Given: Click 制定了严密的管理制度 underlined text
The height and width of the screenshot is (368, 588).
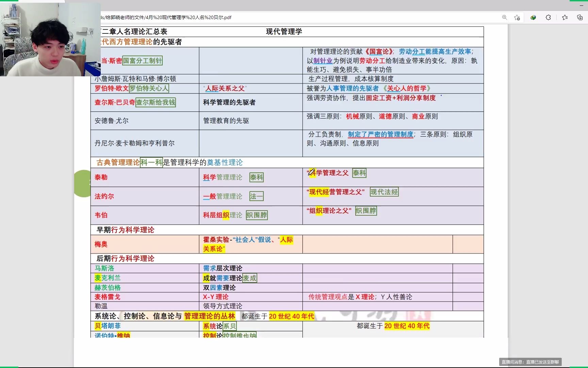Looking at the screenshot, I should tap(380, 134).
